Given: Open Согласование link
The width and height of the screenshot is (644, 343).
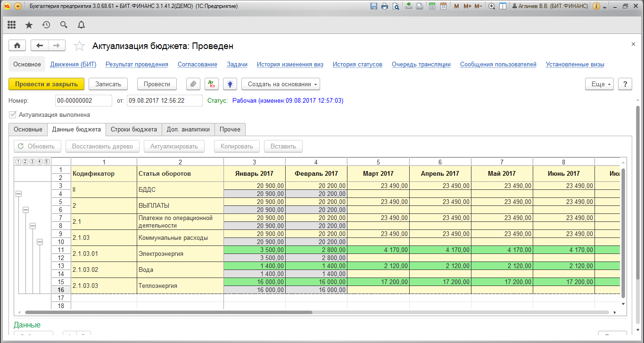Looking at the screenshot, I should point(198,65).
